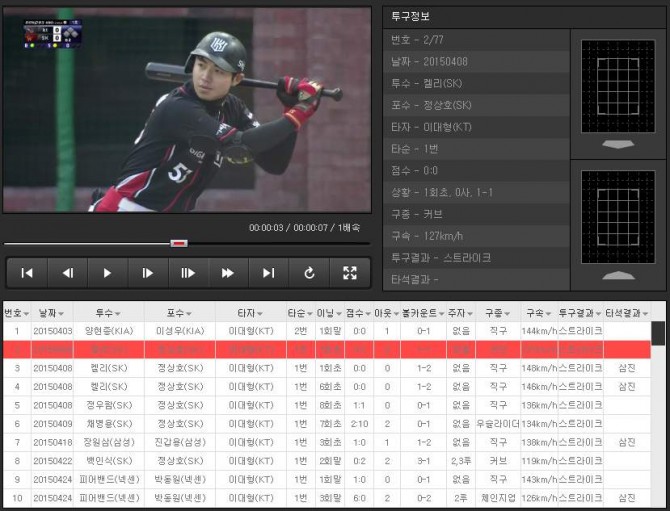The width and height of the screenshot is (670, 511).
Task: Jump to the first frame of the video
Action: coord(27,273)
